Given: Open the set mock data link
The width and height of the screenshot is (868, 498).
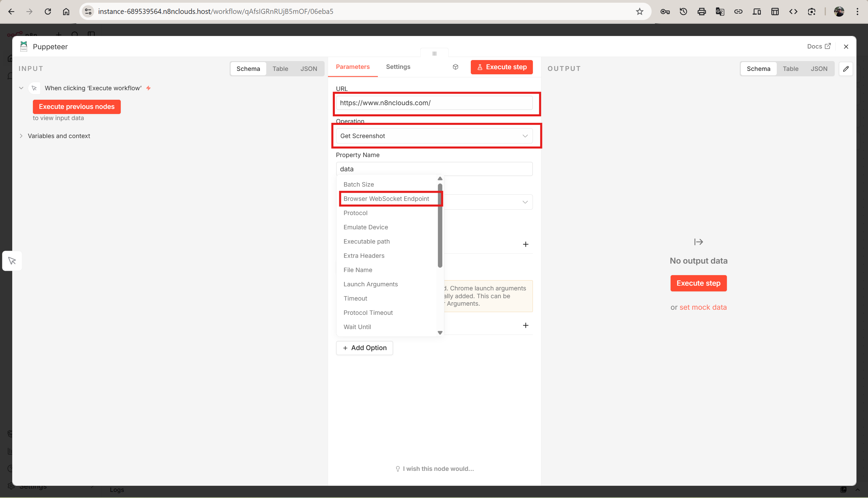Looking at the screenshot, I should 703,307.
